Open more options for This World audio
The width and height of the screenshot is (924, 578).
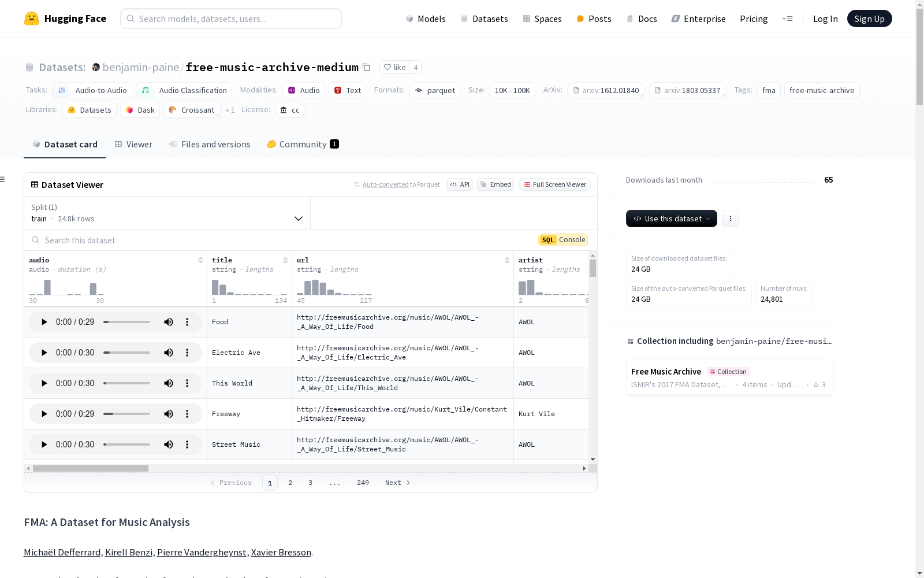(x=187, y=383)
